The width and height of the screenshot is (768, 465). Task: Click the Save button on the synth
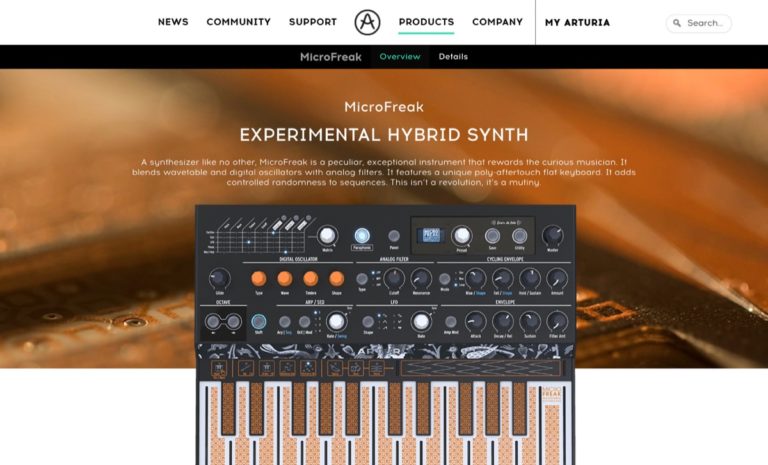pyautogui.click(x=492, y=236)
